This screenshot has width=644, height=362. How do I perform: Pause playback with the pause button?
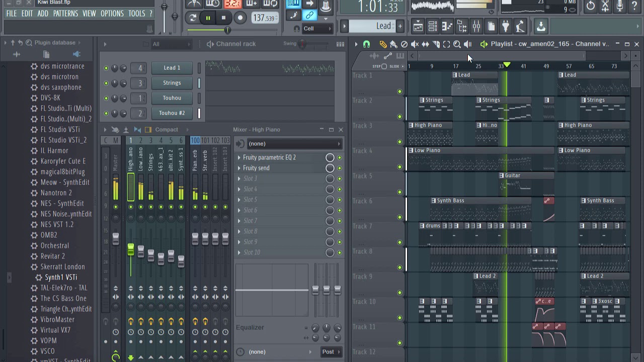pos(208,18)
